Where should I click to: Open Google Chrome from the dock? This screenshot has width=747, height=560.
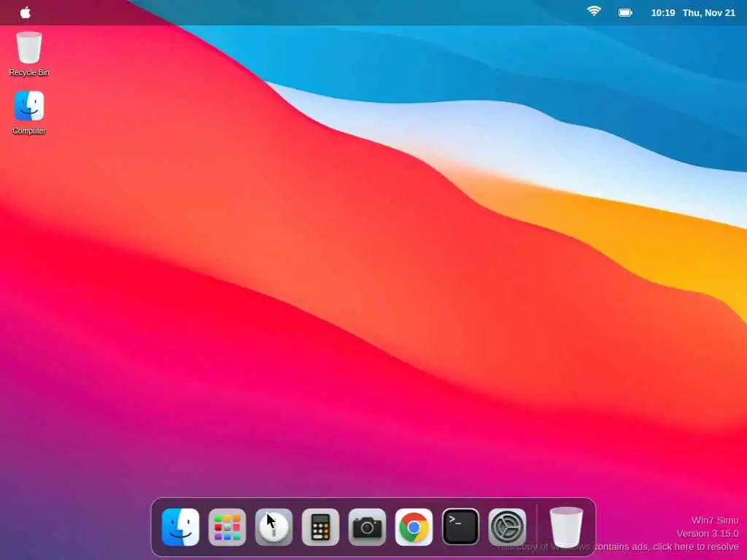point(414,527)
